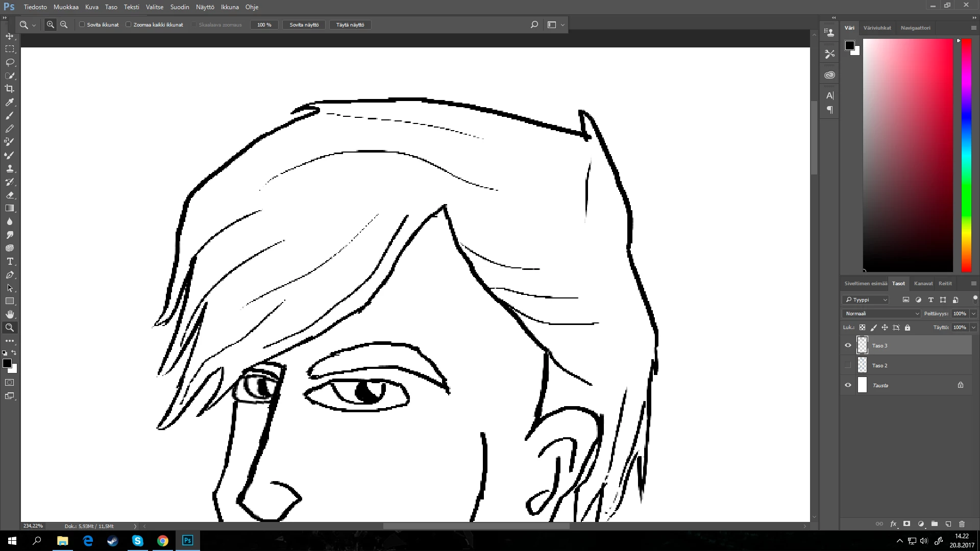Switch to the Kanavat tab
The height and width of the screenshot is (551, 980).
click(x=923, y=284)
